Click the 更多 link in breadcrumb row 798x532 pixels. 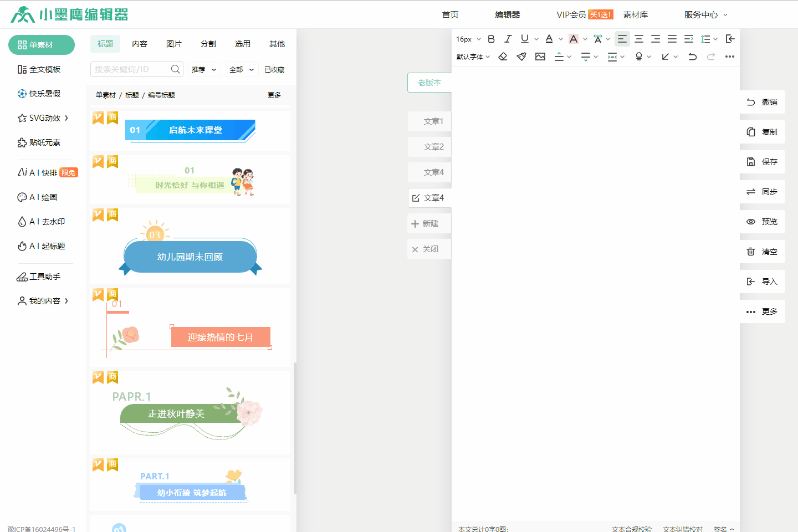[274, 95]
